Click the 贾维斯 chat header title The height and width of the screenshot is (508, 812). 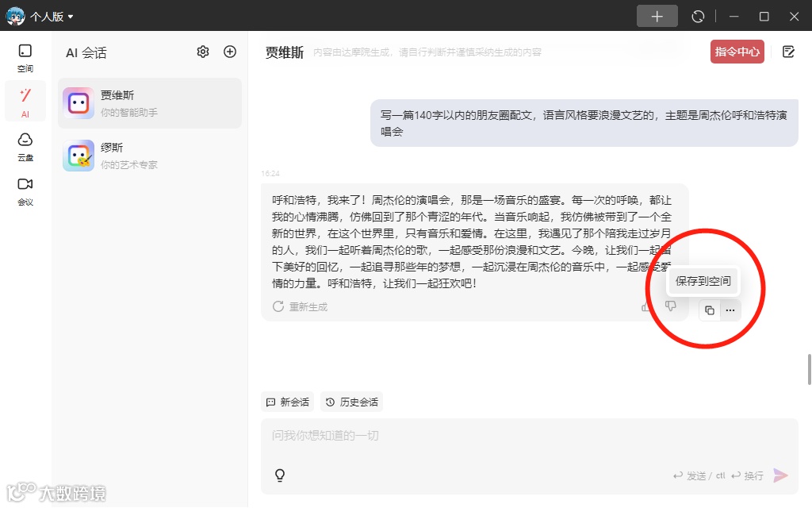pos(285,52)
